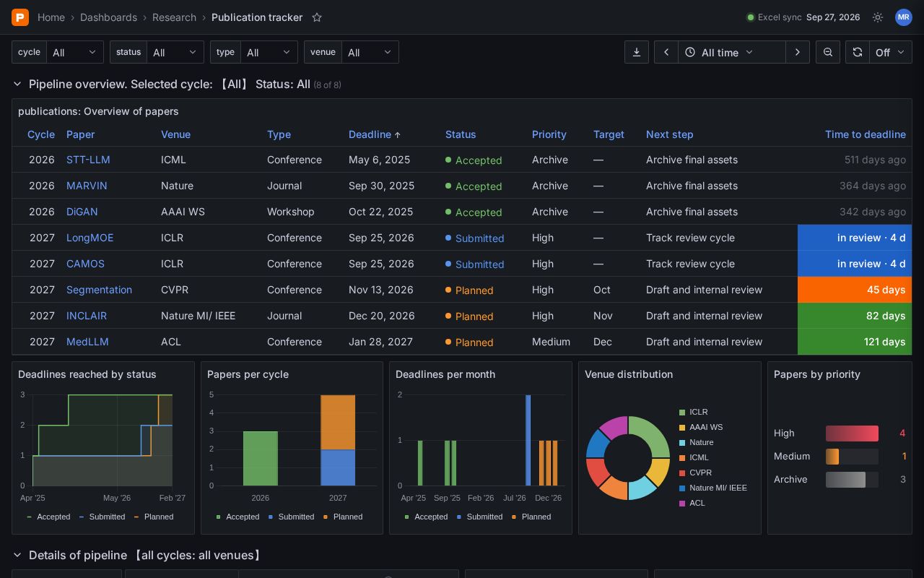
Task: Collapse the Details of pipeline section
Action: 17,556
